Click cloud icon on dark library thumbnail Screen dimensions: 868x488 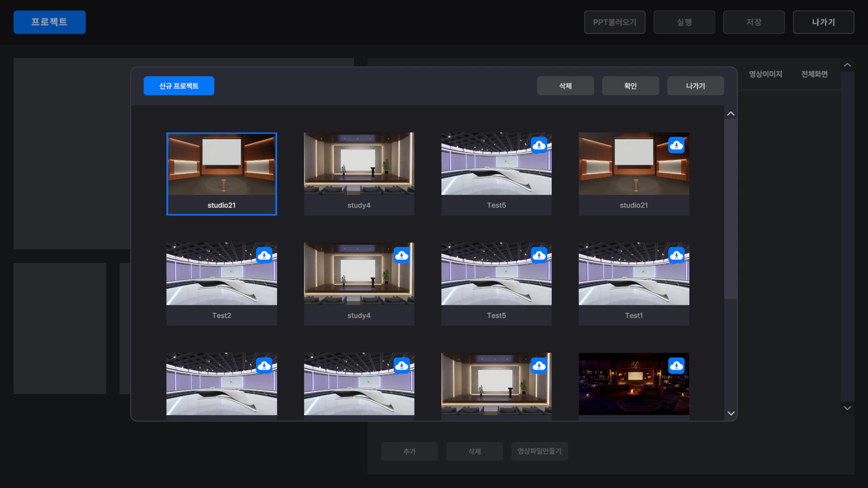676,366
